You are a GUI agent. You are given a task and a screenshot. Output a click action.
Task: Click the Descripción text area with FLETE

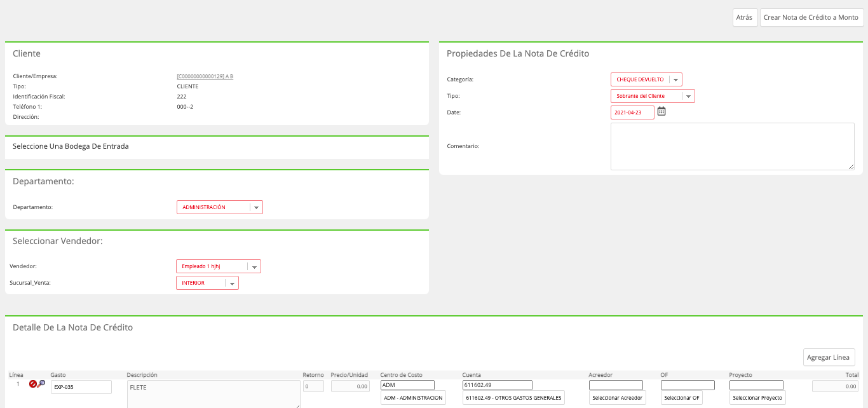(x=214, y=394)
